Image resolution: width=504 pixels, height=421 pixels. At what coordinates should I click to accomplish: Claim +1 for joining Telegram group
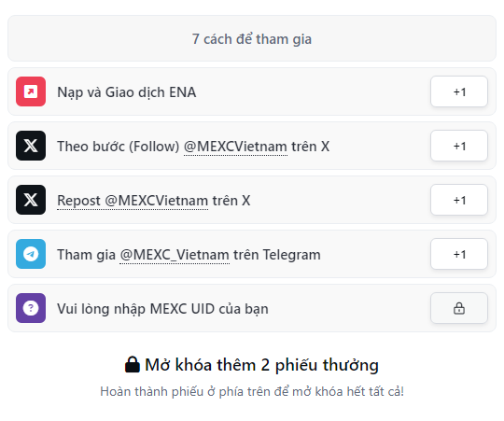459,254
